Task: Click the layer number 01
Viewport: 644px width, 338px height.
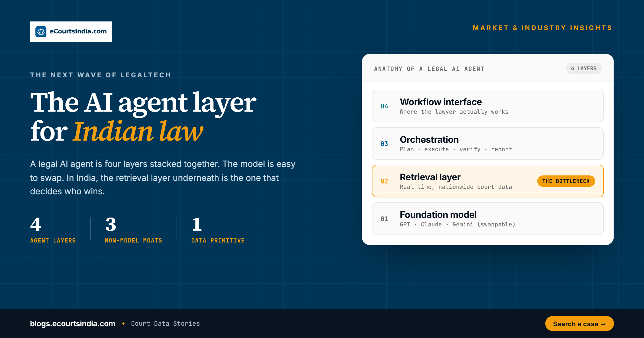Action: click(x=384, y=219)
